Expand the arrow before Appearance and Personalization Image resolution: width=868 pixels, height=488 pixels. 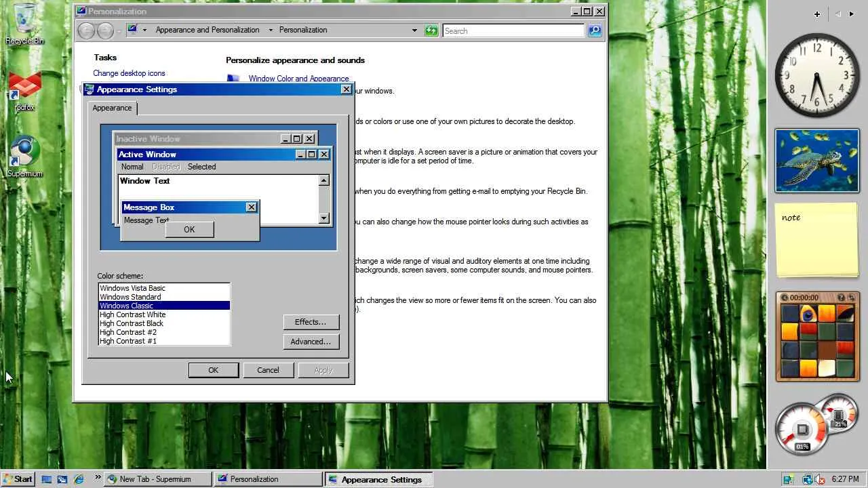[144, 30]
